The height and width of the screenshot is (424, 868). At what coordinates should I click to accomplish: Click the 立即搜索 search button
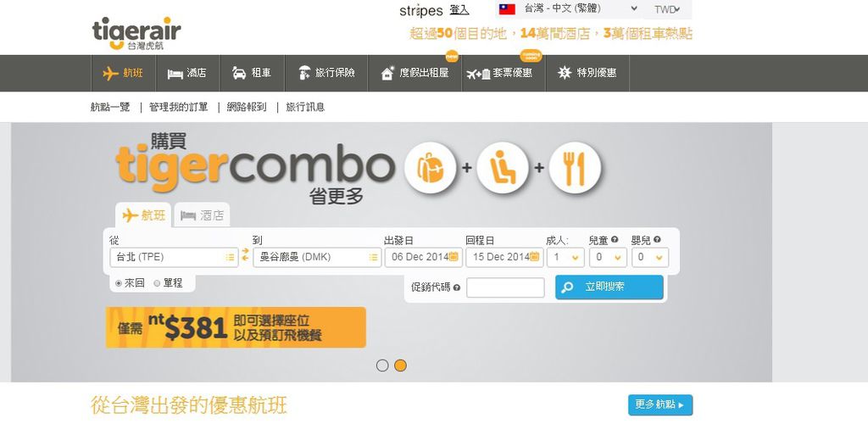[x=609, y=287]
